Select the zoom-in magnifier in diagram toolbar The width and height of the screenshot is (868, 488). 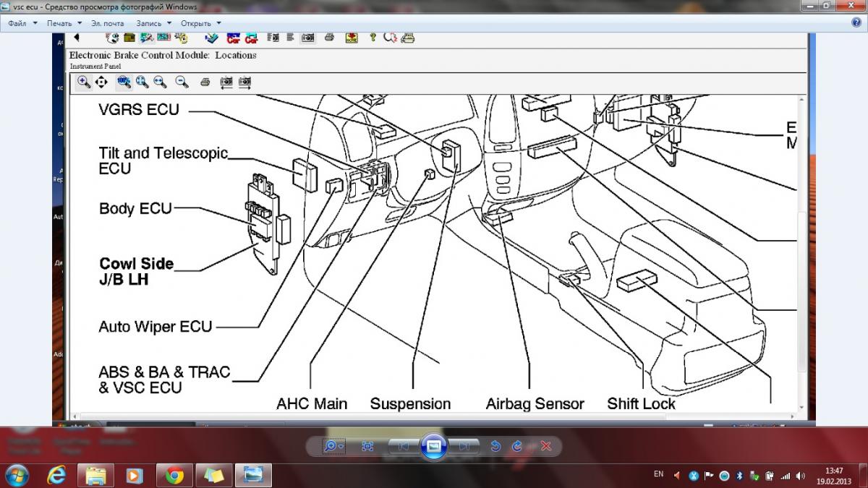pyautogui.click(x=84, y=82)
